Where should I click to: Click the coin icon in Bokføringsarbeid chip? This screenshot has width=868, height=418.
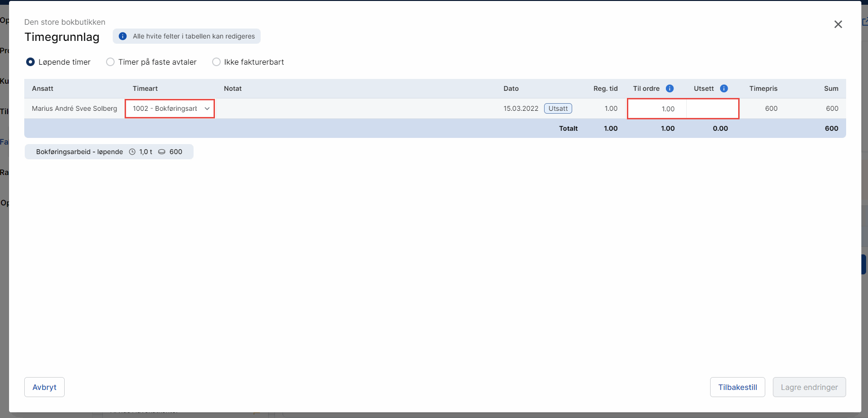click(x=162, y=152)
